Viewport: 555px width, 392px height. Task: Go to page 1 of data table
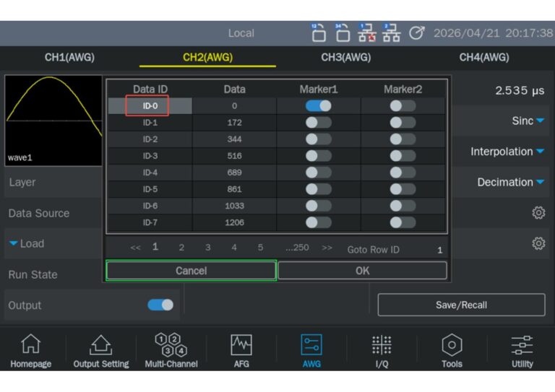tap(155, 247)
